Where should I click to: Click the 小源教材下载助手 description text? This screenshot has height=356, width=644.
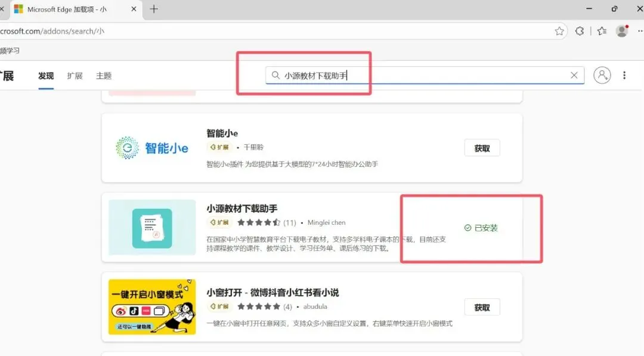tap(326, 244)
